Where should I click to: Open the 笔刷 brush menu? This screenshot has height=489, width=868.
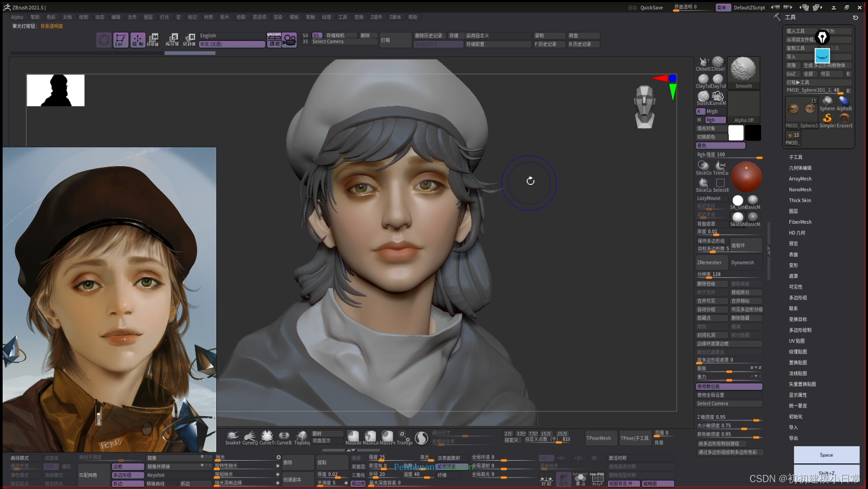tap(35, 17)
